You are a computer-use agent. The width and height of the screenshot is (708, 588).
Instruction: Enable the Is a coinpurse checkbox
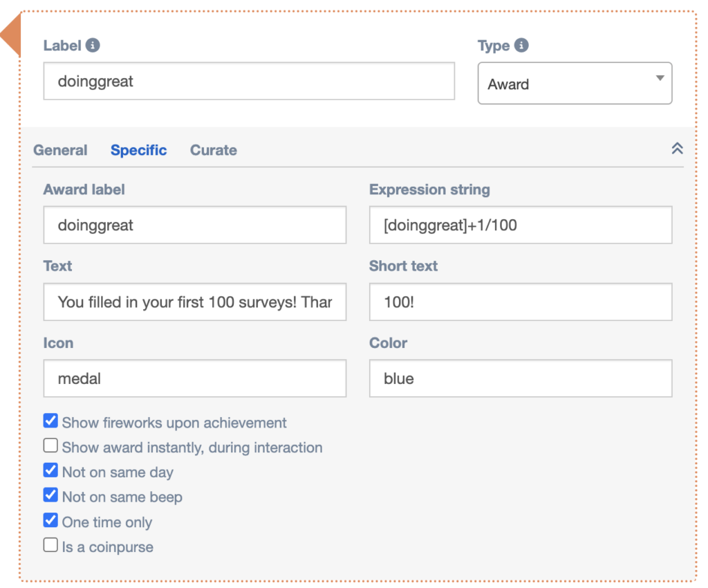(50, 546)
